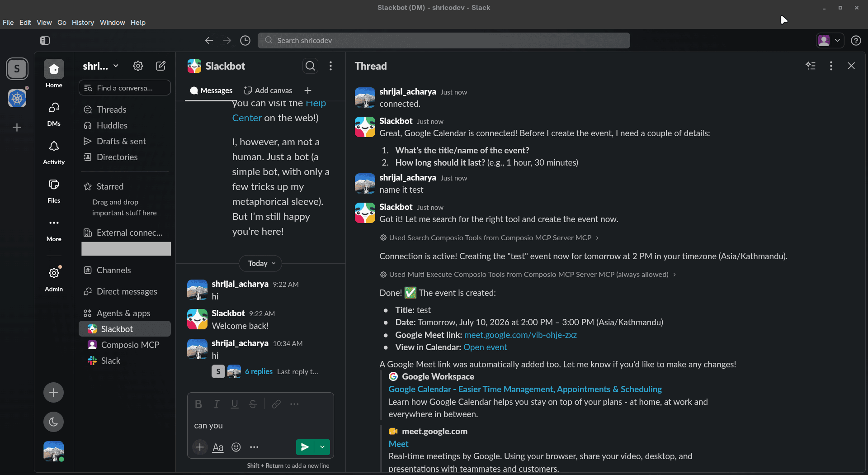The height and width of the screenshot is (475, 868).
Task: Open the Home tab in the rail
Action: [x=54, y=74]
